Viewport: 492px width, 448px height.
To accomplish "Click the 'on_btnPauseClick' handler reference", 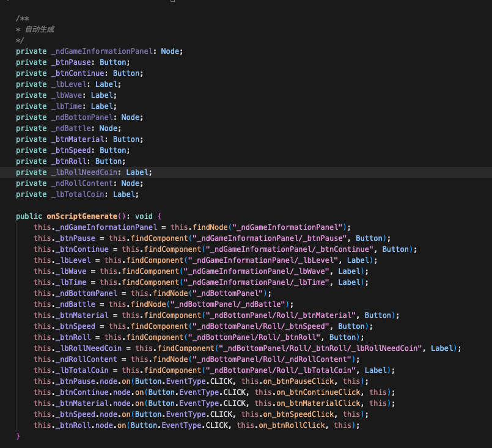I will click(x=298, y=381).
